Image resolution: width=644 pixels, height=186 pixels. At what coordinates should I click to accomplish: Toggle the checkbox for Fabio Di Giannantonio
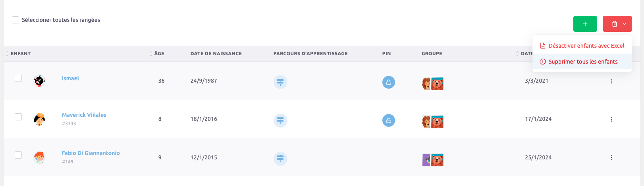(18, 155)
